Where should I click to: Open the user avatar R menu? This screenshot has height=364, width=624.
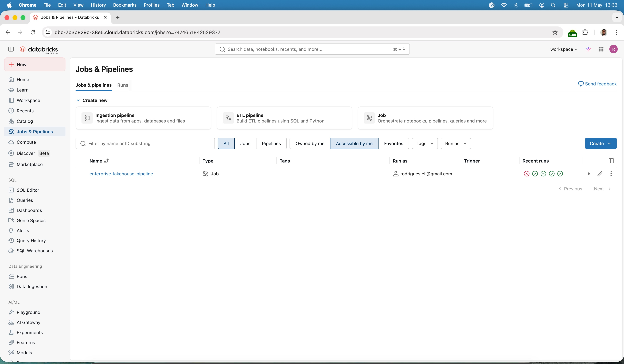click(x=613, y=49)
